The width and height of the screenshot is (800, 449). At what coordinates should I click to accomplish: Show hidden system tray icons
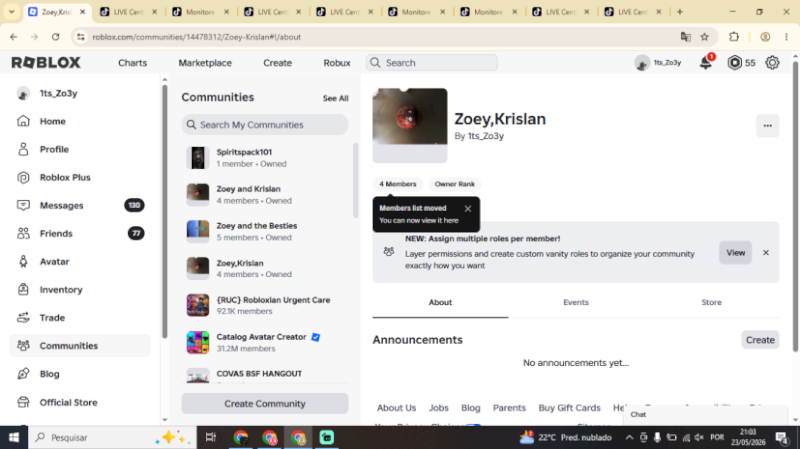click(x=629, y=438)
